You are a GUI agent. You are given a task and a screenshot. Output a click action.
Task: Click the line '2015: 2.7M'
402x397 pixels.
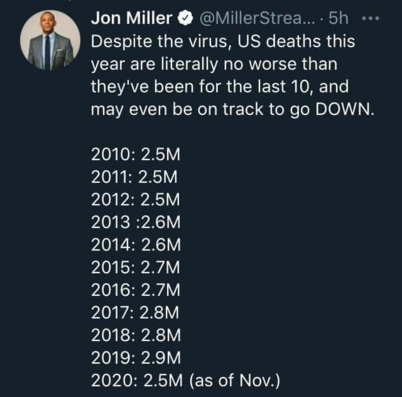pyautogui.click(x=136, y=268)
